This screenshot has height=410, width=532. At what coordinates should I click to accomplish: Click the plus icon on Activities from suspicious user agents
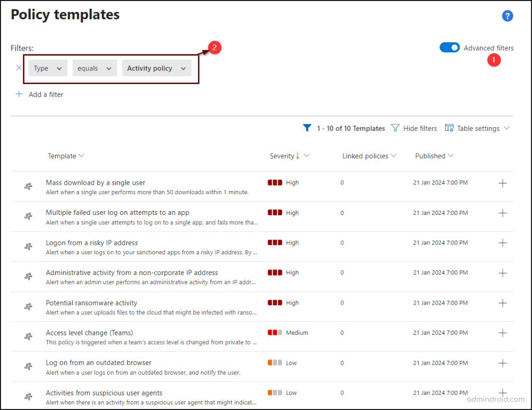click(x=502, y=393)
